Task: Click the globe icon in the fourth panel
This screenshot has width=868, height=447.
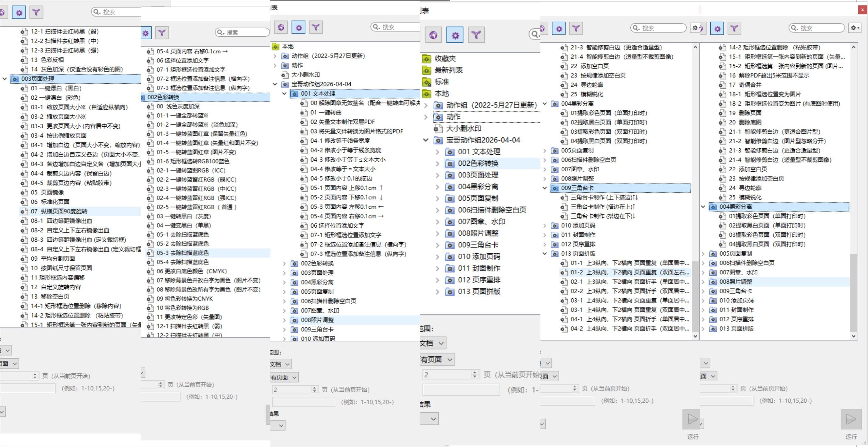Action: click(434, 35)
